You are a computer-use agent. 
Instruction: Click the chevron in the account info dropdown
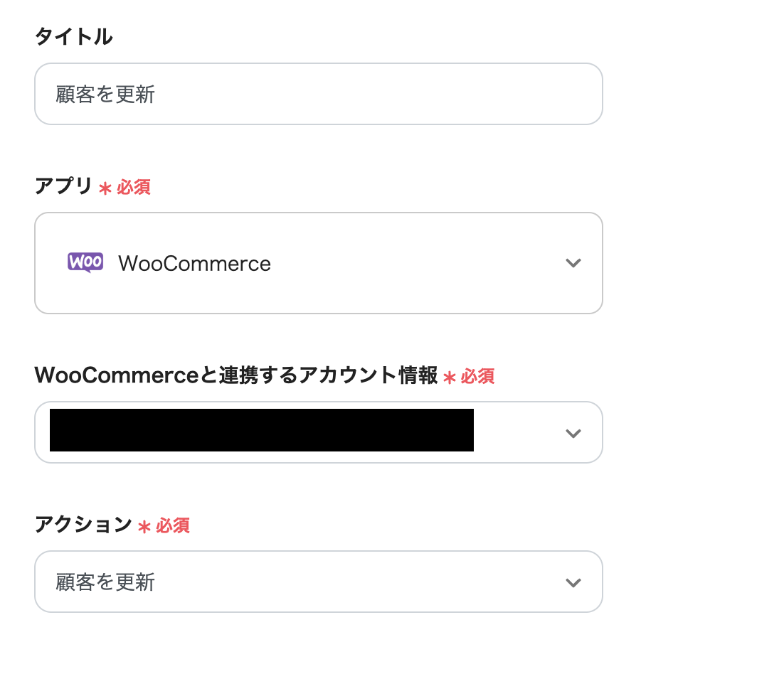pos(573,433)
